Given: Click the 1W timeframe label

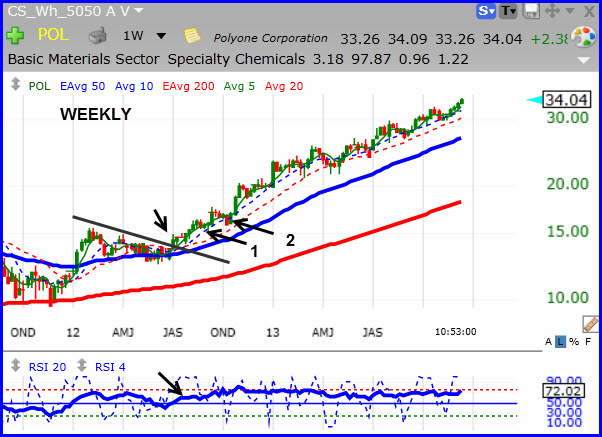Looking at the screenshot, I should point(133,36).
